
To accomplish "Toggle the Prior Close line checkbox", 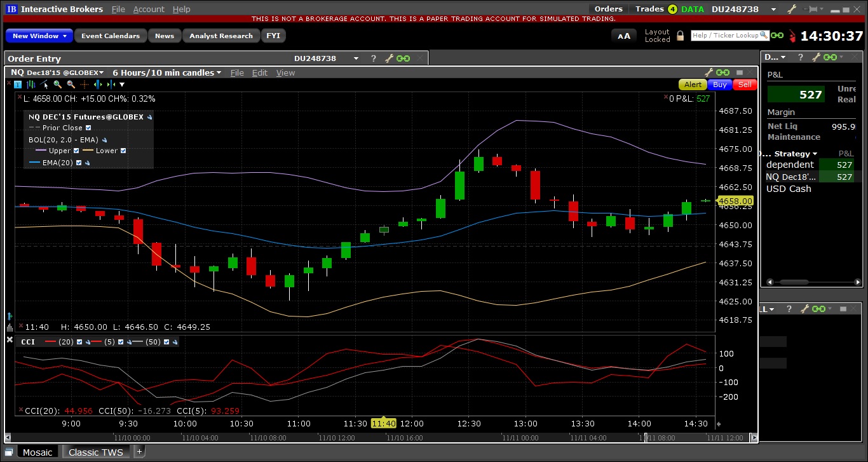I will pos(88,128).
